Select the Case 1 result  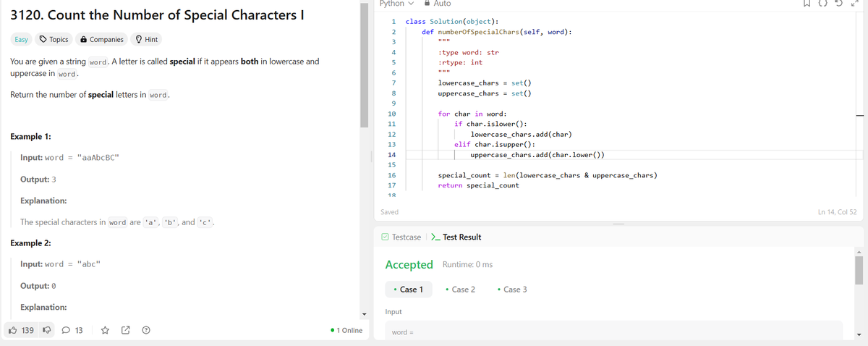[x=409, y=290]
